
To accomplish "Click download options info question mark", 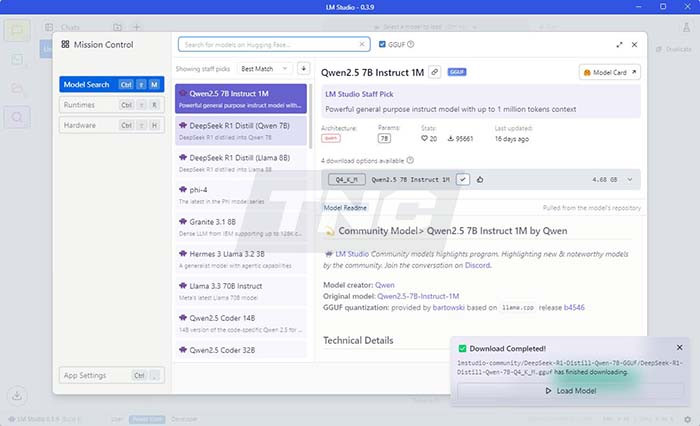I will tap(410, 160).
